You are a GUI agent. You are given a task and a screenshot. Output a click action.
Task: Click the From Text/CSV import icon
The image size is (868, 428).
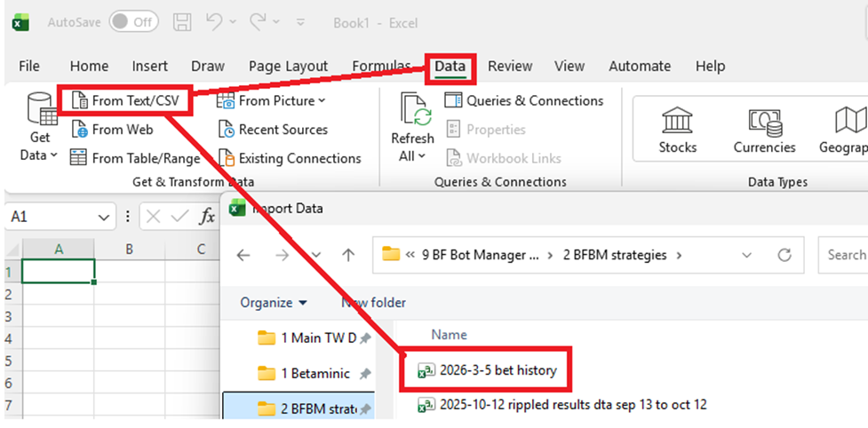(x=80, y=101)
